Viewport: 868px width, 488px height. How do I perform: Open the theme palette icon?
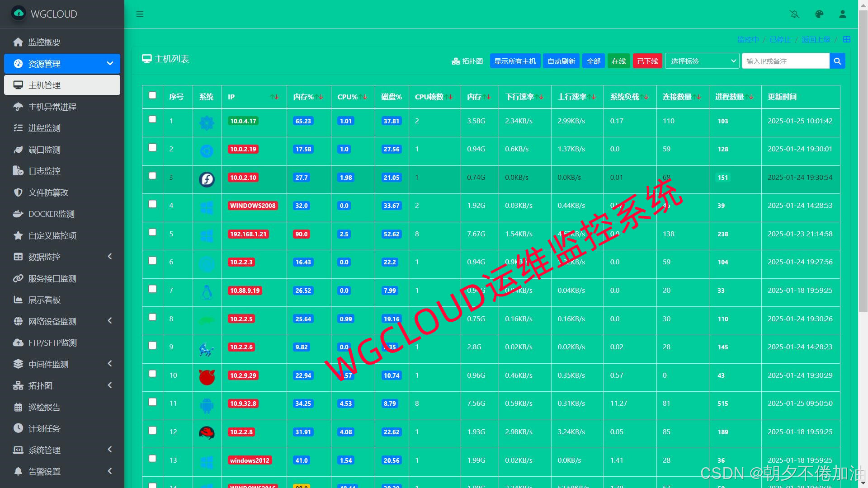point(819,14)
